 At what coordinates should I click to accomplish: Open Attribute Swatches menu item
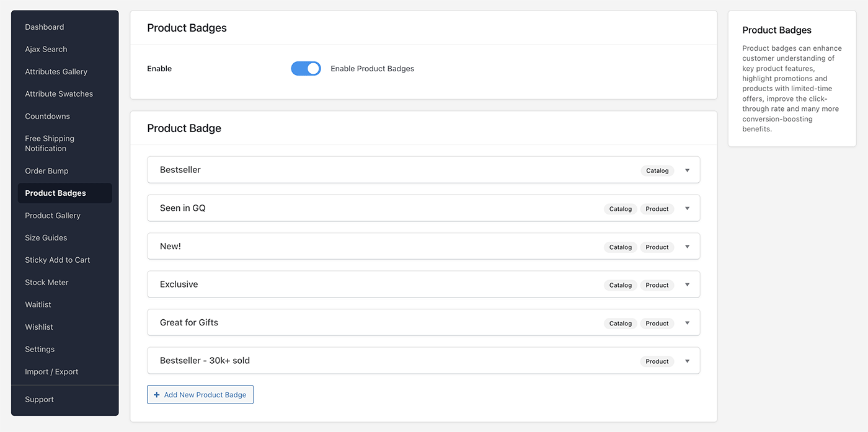pos(59,94)
